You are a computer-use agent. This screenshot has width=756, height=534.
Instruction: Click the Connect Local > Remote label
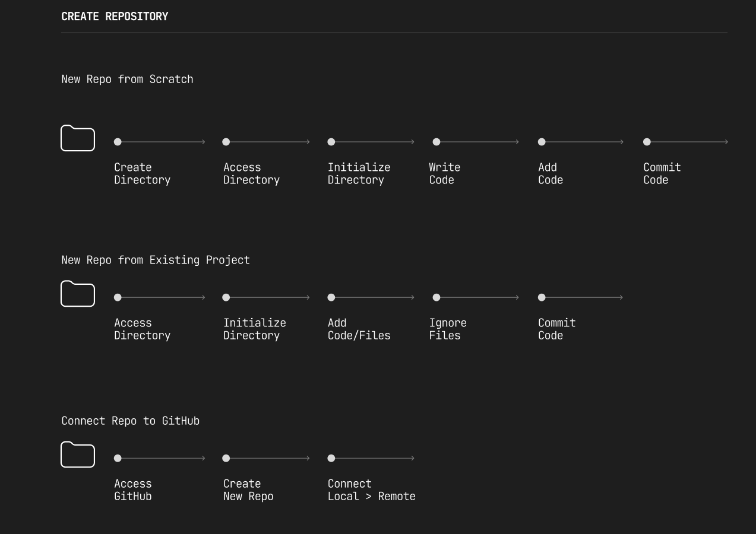371,490
